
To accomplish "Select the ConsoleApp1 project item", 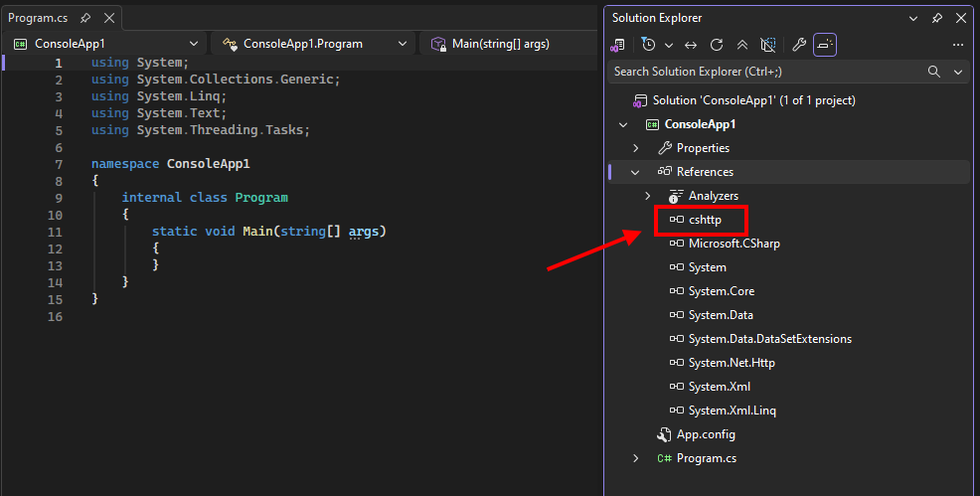I will [x=700, y=124].
